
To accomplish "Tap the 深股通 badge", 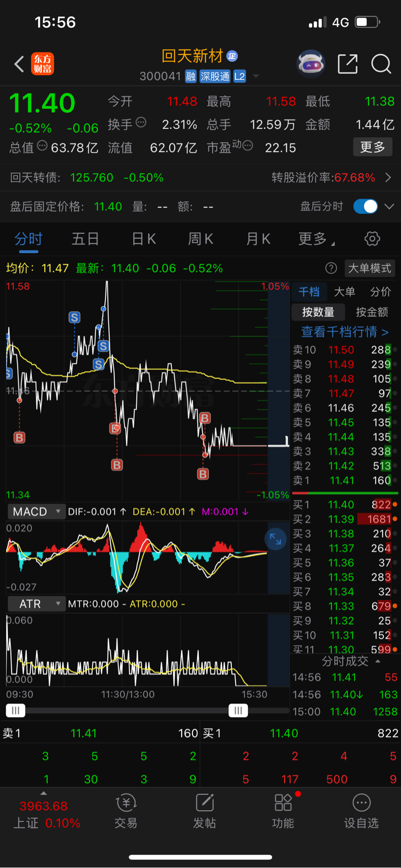I will click(x=215, y=77).
